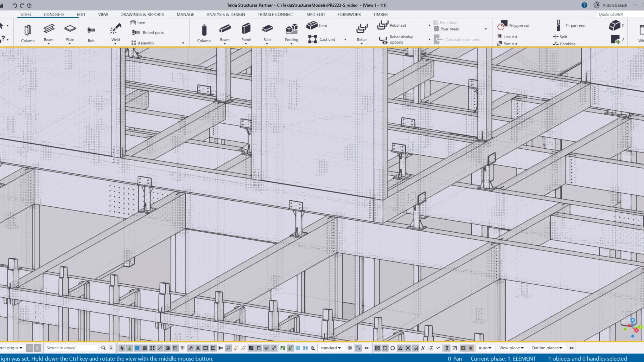Switch to the Concrete ribbon tab
The image size is (644, 362).
coord(54,14)
